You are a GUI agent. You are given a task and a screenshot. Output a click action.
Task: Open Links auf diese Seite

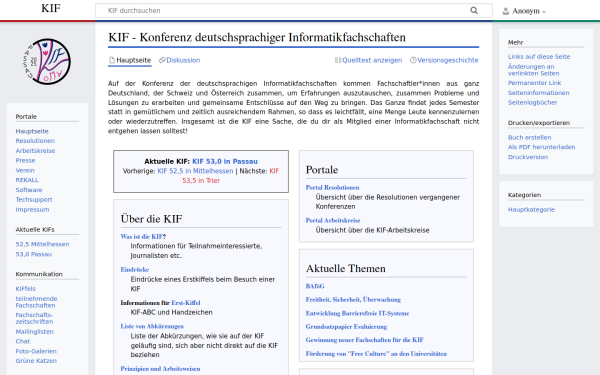tap(539, 57)
